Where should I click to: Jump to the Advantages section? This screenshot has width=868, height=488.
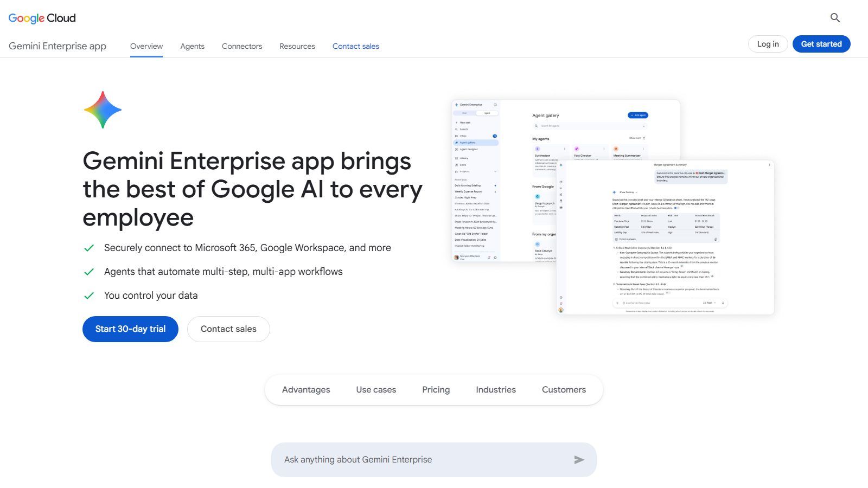[306, 390]
